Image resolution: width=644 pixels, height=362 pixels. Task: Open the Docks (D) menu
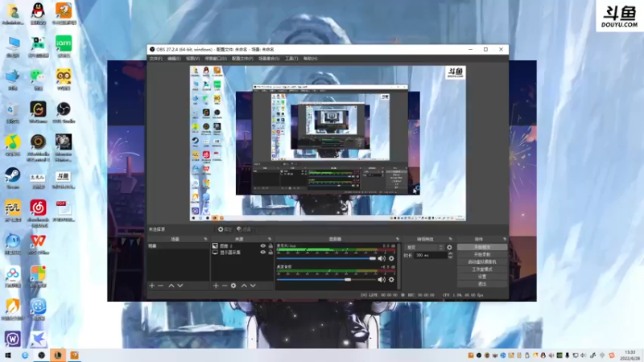point(216,59)
